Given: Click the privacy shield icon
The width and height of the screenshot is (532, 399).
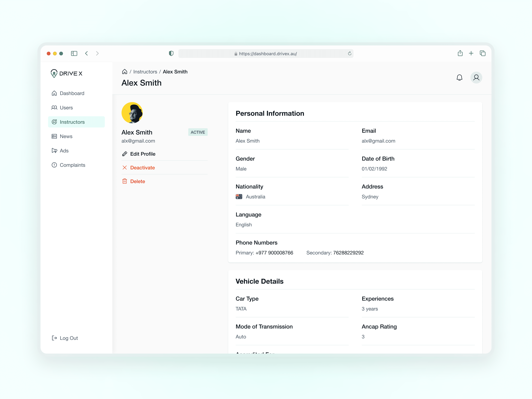Looking at the screenshot, I should pyautogui.click(x=171, y=53).
